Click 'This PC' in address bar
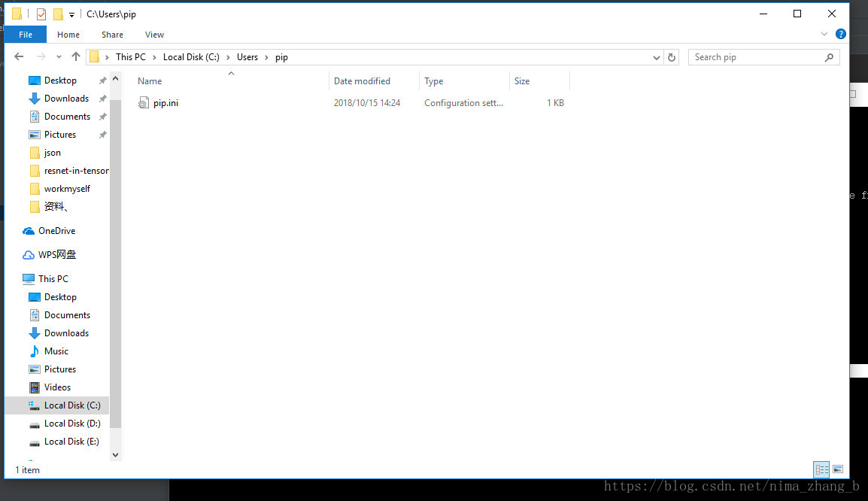This screenshot has width=868, height=501. tap(131, 57)
